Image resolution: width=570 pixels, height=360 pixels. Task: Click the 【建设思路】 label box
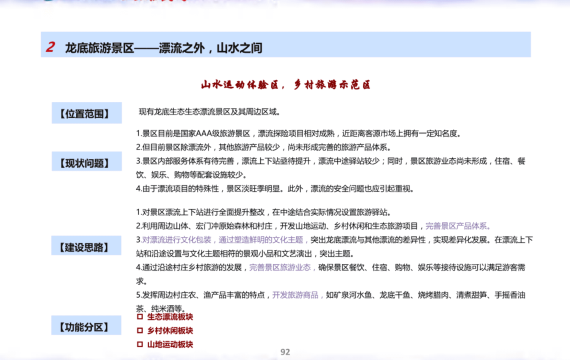pos(86,246)
